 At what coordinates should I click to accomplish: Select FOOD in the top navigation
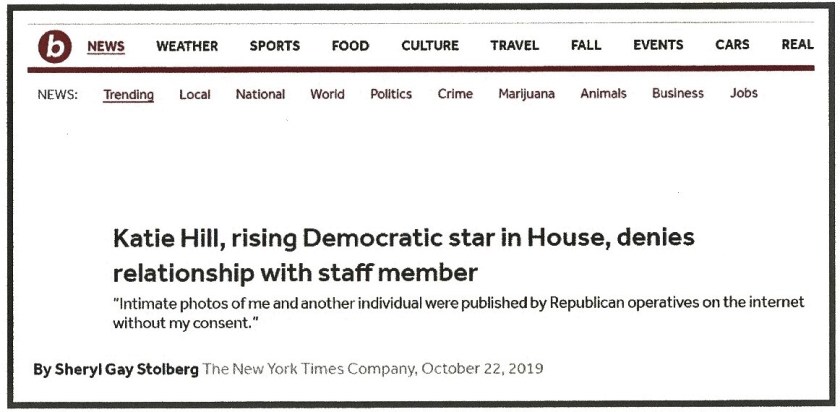350,46
